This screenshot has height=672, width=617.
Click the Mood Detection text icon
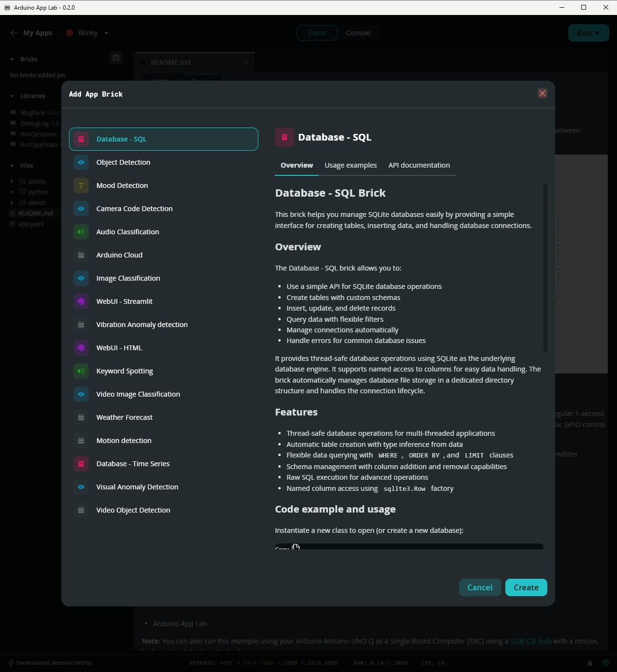click(x=81, y=186)
